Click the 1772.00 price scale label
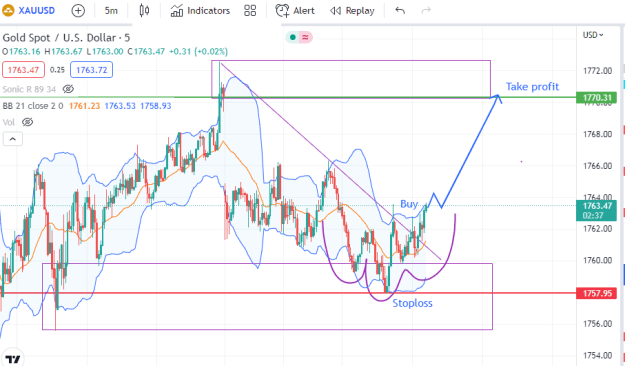625x366 pixels. pos(597,71)
